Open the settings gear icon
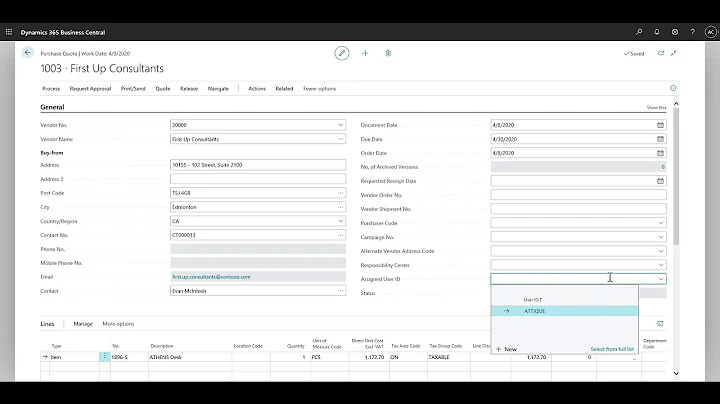Viewport: 720px width, 404px height. click(x=675, y=32)
